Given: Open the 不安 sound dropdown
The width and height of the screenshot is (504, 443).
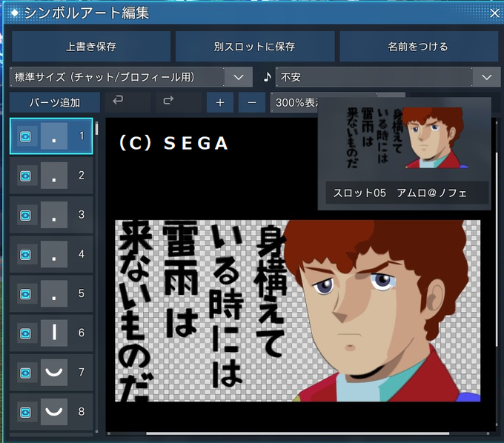Looking at the screenshot, I should pos(388,77).
